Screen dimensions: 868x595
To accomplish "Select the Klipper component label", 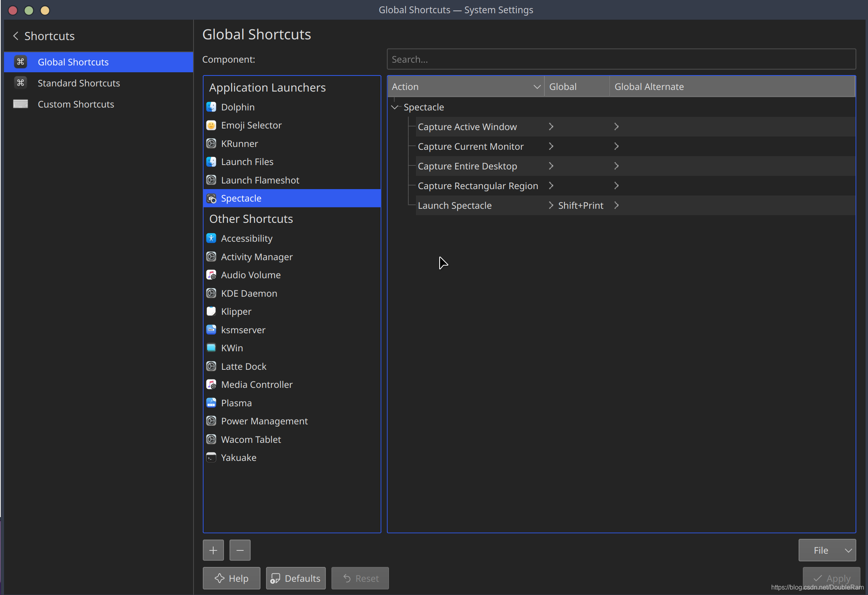I will tap(236, 312).
